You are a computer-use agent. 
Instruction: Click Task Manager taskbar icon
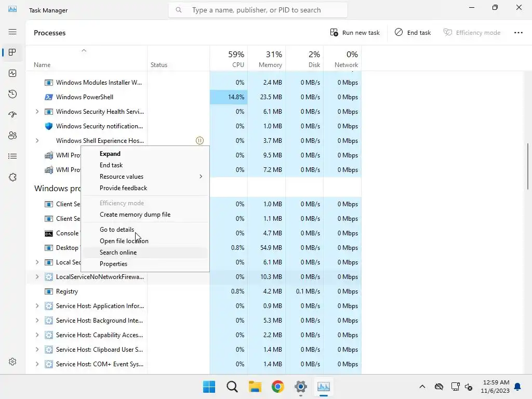tap(324, 387)
